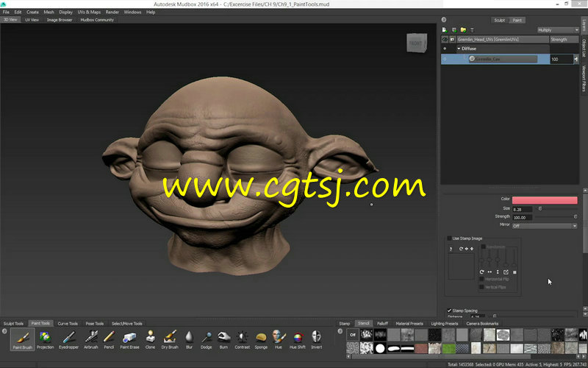Open the Mudbox Community tab
588x368 pixels.
coord(97,20)
